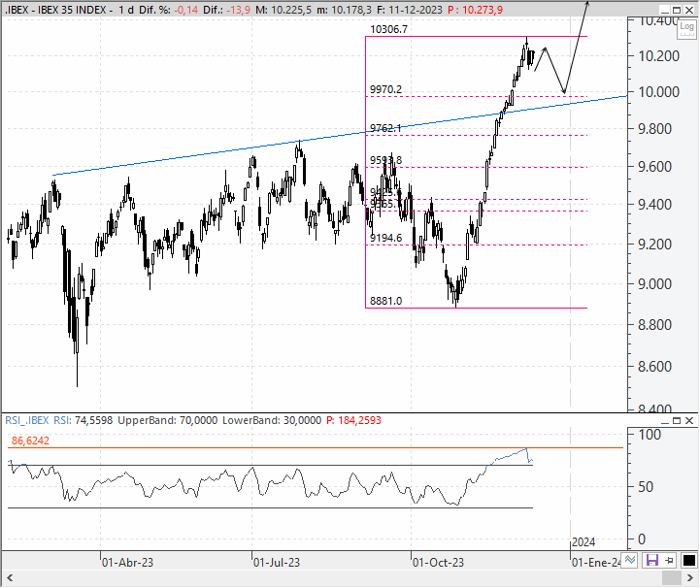Click the LowerBand: 30,0000 value
The width and height of the screenshot is (700, 588).
pos(272,420)
